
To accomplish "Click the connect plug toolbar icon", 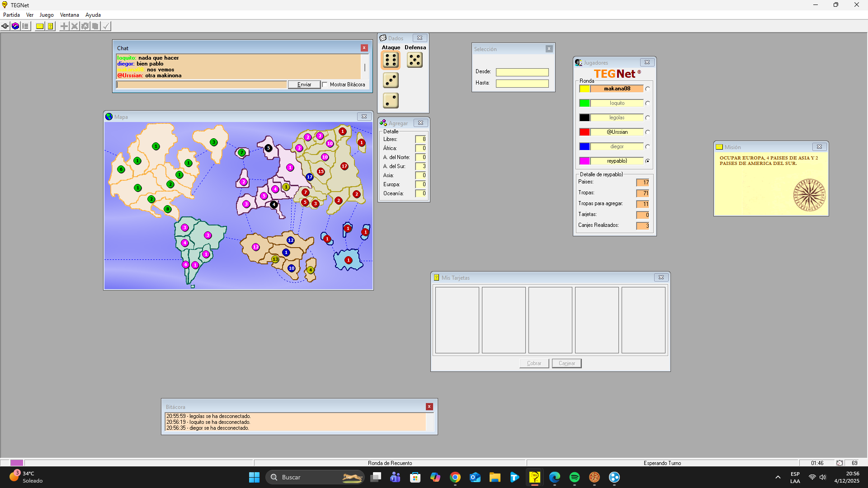I will point(5,26).
